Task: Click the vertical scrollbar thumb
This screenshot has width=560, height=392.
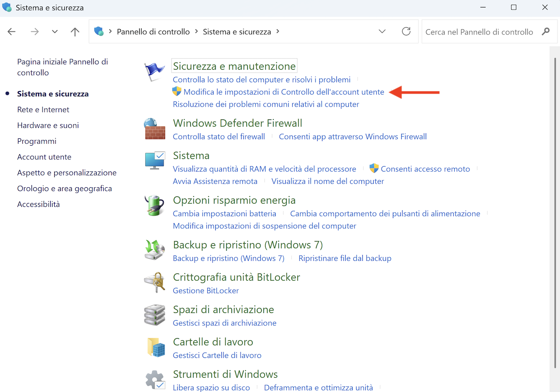Action: pos(555,212)
